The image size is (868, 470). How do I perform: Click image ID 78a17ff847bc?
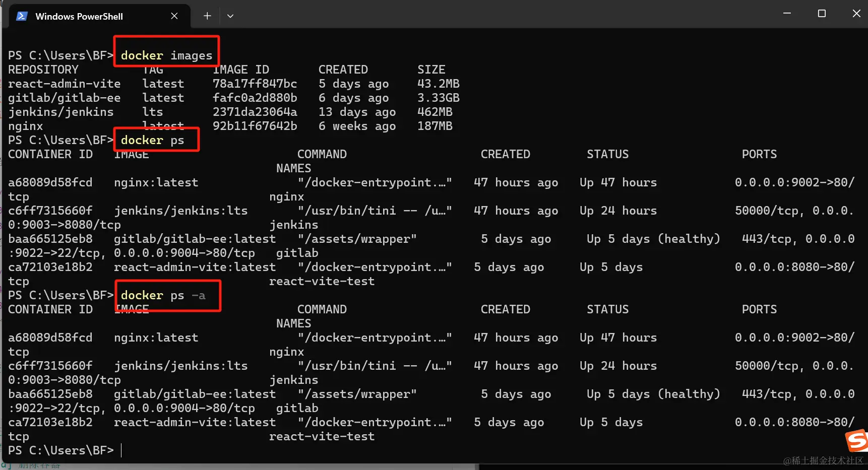point(255,84)
